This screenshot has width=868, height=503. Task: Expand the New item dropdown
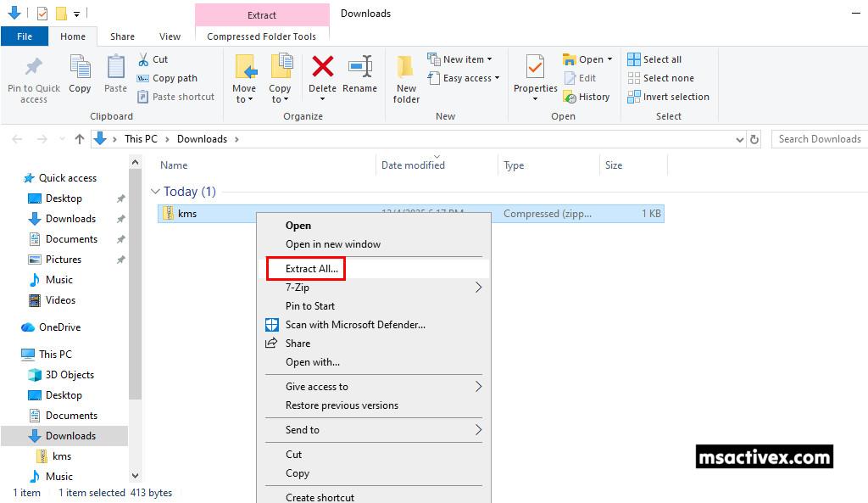pyautogui.click(x=463, y=59)
